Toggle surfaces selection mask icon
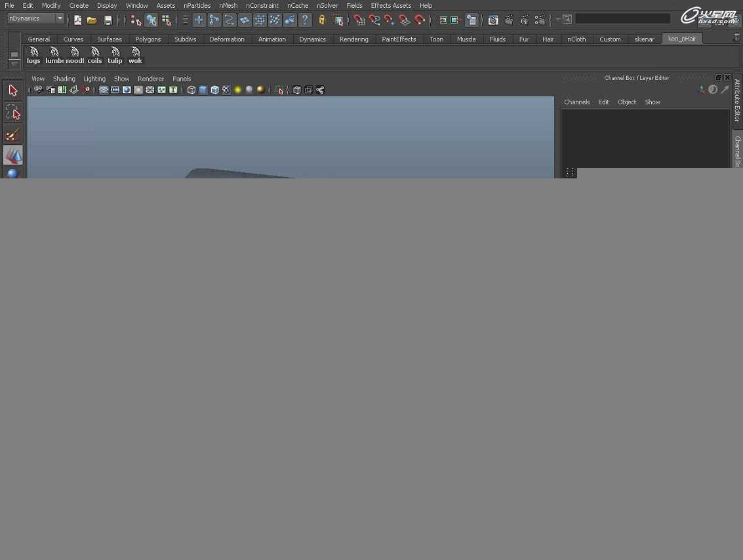The image size is (743, 560). coord(245,20)
